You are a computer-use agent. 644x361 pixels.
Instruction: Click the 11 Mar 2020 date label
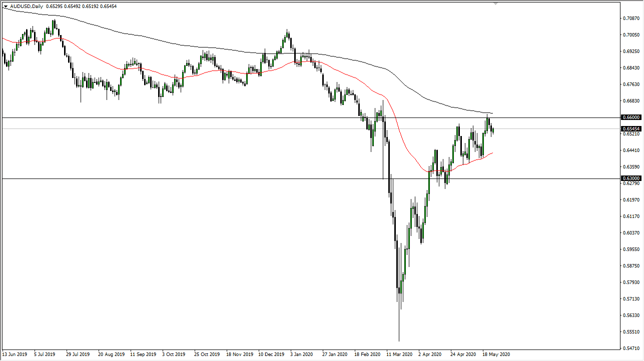[x=400, y=353]
